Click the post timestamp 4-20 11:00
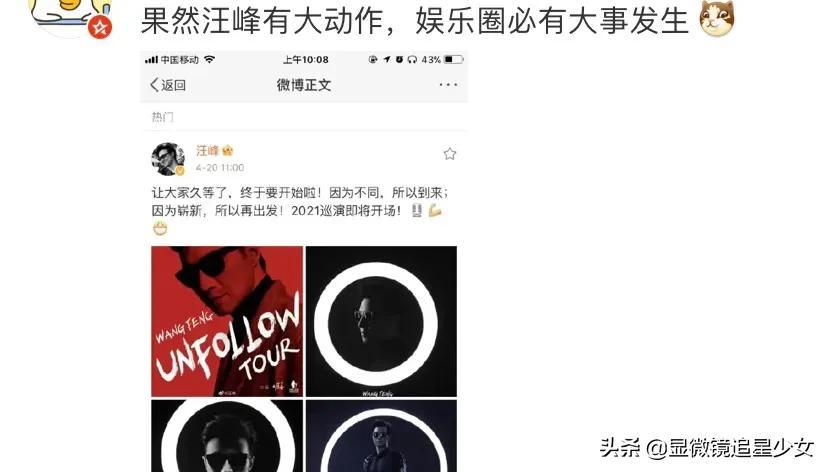Viewport: 828px width, 472px height. point(220,168)
